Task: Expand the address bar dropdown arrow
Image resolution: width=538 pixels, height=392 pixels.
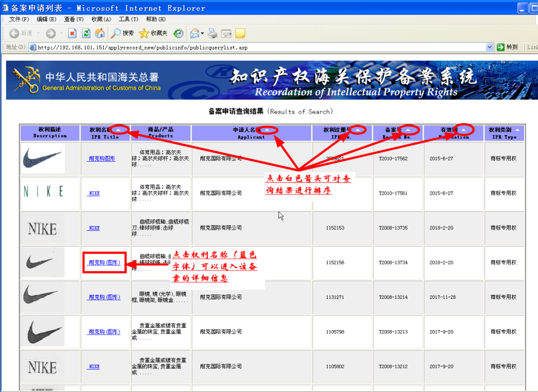Action: coord(489,47)
